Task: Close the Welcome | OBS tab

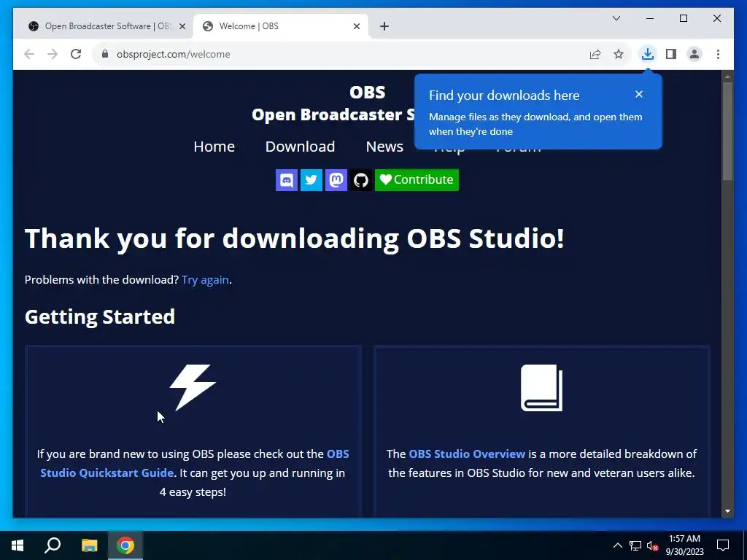Action: coord(356,26)
